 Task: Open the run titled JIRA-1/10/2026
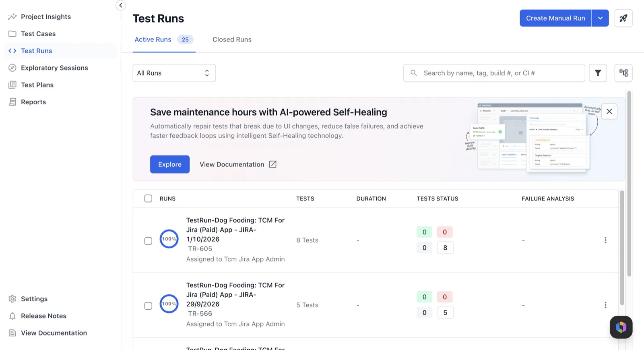click(235, 230)
